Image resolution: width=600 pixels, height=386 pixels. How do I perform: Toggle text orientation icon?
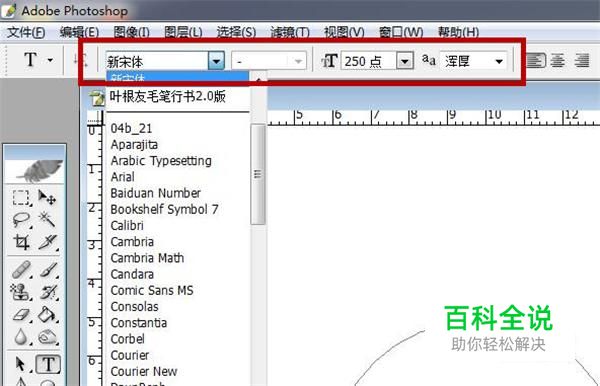[81, 60]
